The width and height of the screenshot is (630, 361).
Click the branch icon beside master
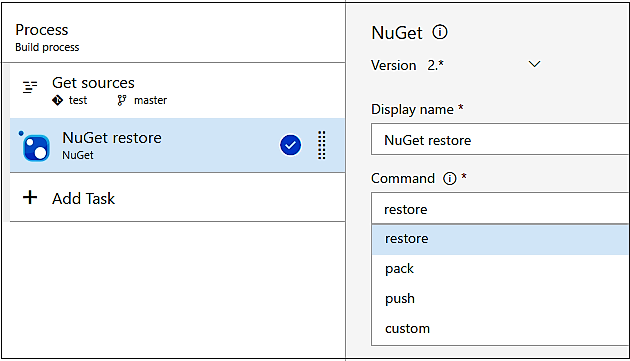(122, 100)
